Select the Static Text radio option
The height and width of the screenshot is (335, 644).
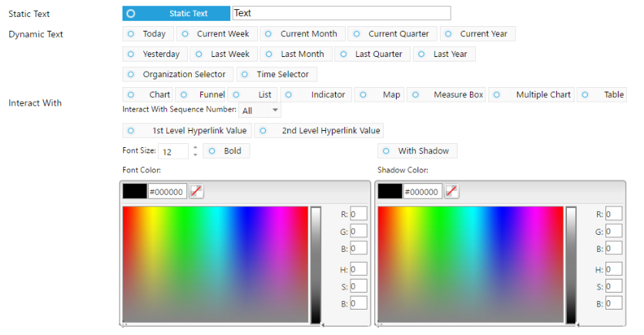[176, 14]
